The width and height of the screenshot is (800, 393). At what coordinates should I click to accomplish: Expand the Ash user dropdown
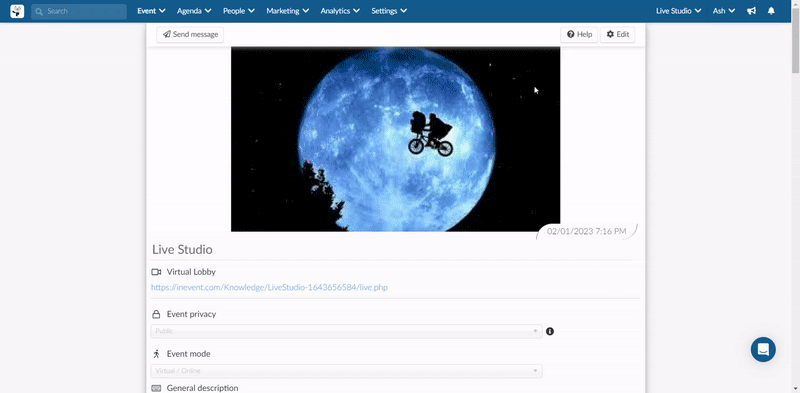(x=724, y=11)
